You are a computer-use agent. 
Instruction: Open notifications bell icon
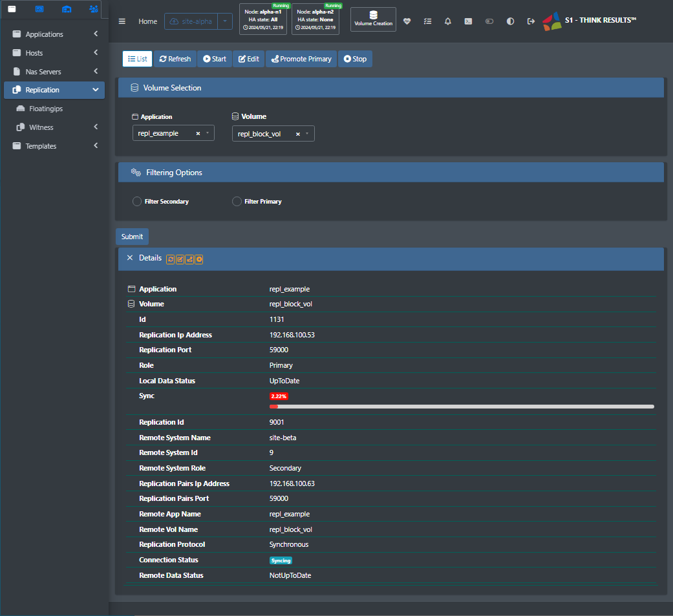[447, 21]
